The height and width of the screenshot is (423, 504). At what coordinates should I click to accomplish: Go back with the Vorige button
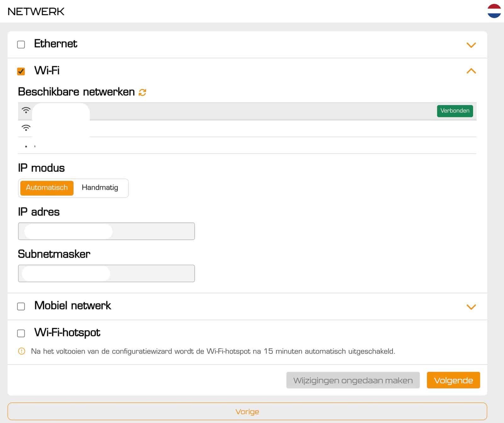247,411
